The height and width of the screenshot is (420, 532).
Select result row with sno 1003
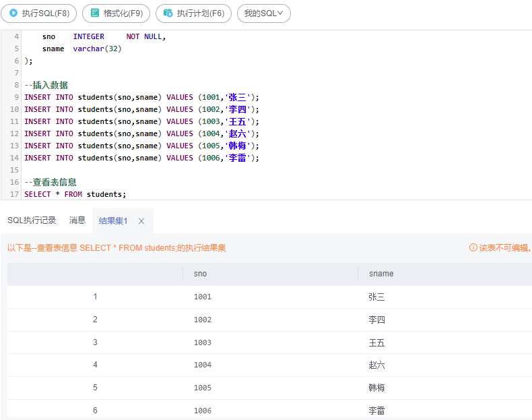(x=270, y=342)
